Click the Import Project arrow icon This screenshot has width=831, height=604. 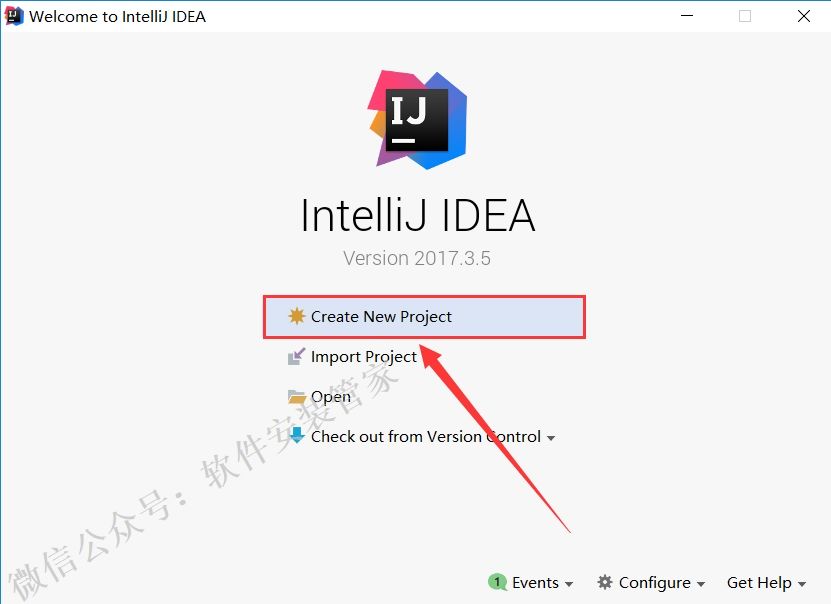(x=296, y=357)
